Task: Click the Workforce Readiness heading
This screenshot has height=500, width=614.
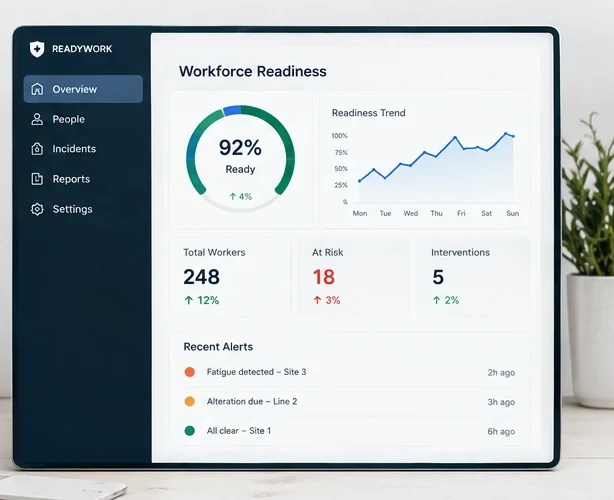Action: (x=253, y=71)
